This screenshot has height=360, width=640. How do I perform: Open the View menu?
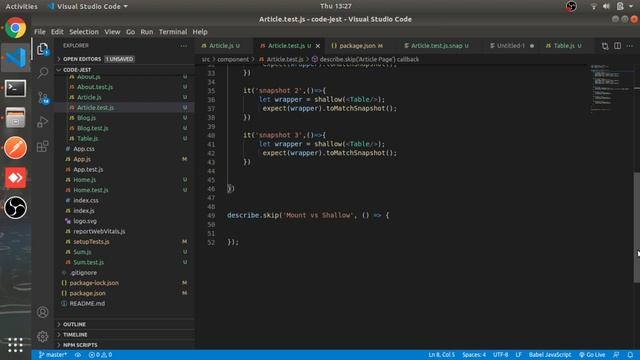(112, 32)
